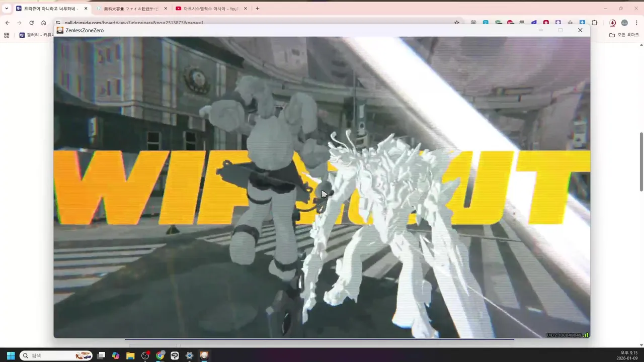Click the purple download extension icon
Screen dimensions: 644x362
click(558, 23)
